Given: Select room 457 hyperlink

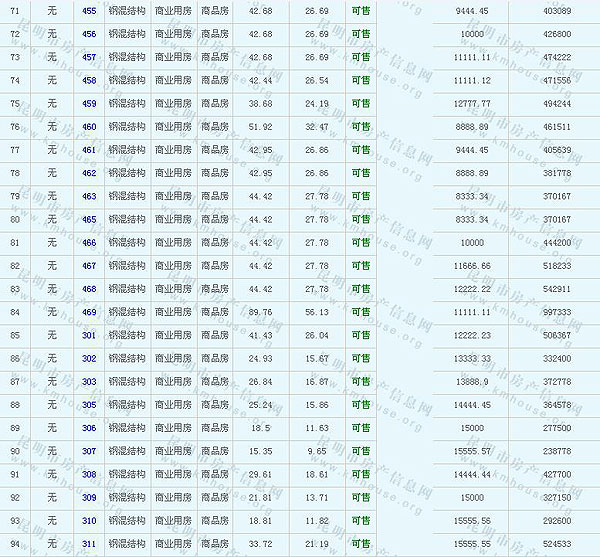Looking at the screenshot, I should [90, 58].
